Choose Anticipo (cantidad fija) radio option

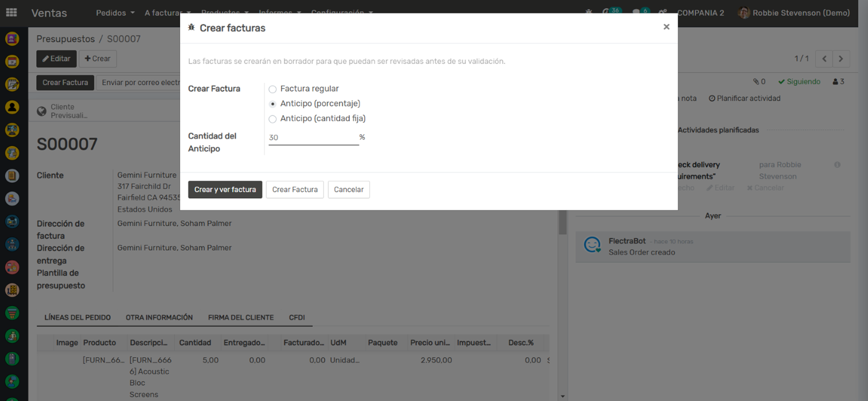[273, 119]
